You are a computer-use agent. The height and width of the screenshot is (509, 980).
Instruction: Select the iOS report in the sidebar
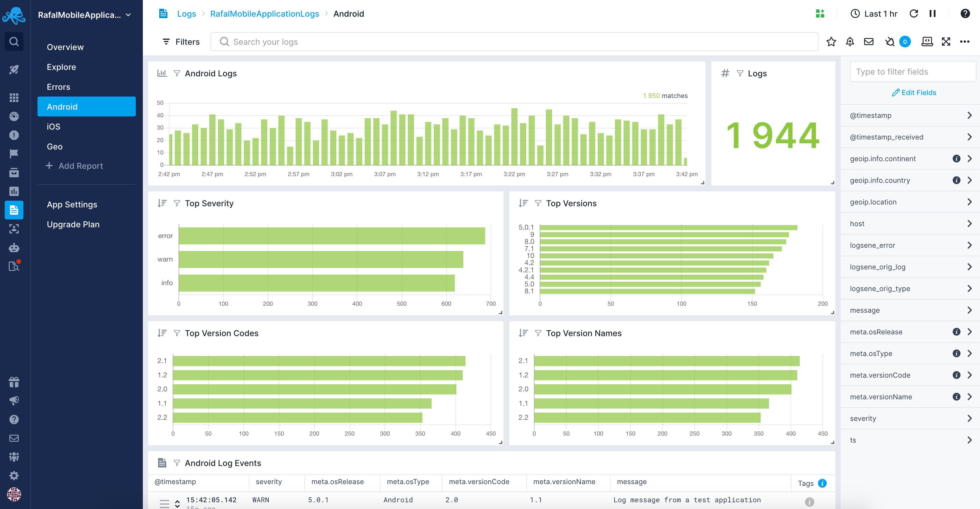tap(54, 127)
